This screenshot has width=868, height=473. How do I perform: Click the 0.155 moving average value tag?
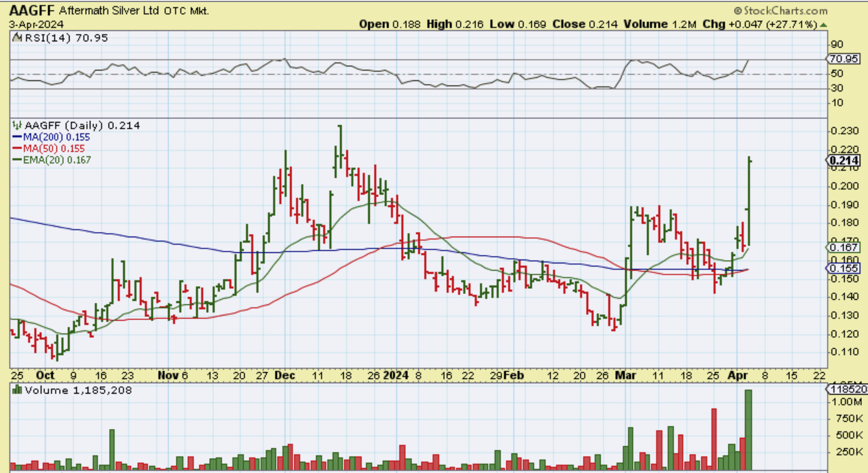tap(843, 268)
